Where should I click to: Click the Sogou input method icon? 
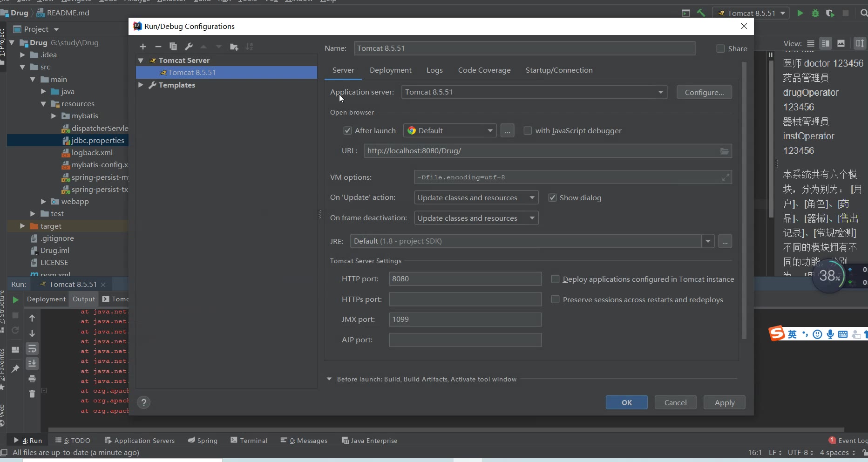[776, 333]
